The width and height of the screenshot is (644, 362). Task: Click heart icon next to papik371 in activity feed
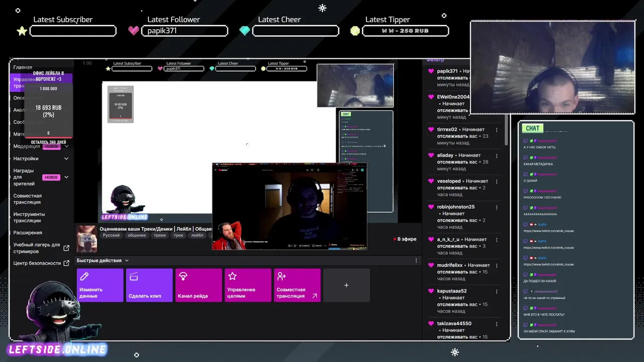[431, 71]
